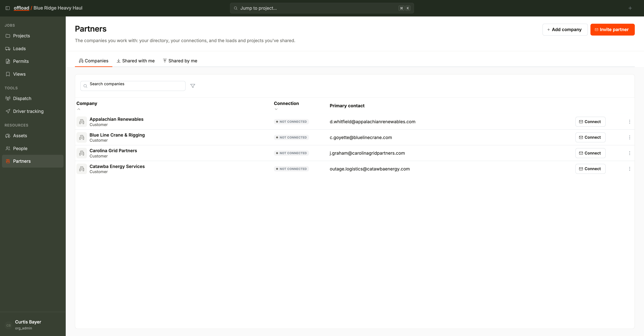Click the Invite partner button
This screenshot has height=336, width=644.
coord(612,30)
